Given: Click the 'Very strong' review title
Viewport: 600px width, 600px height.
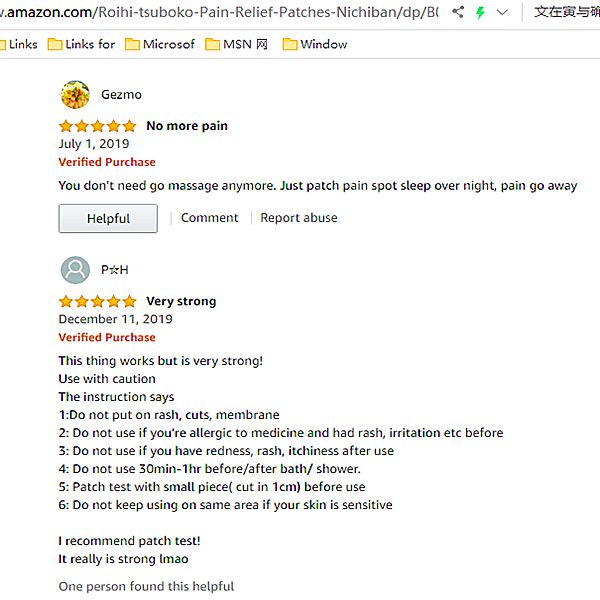Looking at the screenshot, I should 181,301.
